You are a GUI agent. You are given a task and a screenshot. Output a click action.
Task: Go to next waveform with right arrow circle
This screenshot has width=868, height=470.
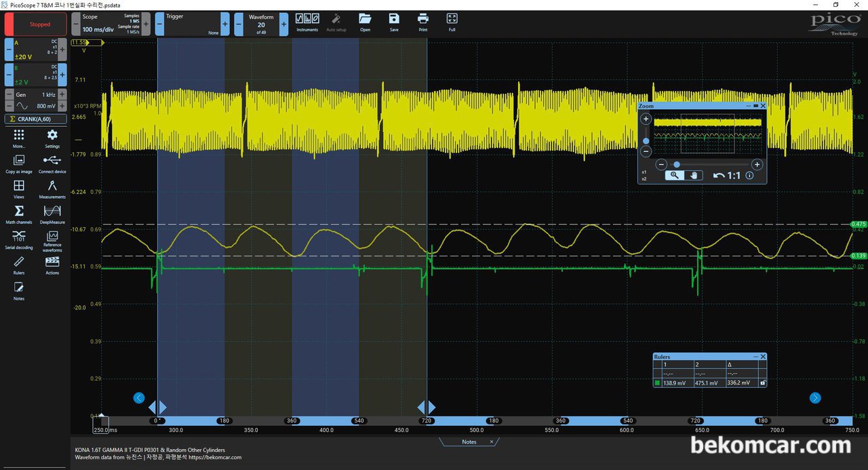pos(815,398)
